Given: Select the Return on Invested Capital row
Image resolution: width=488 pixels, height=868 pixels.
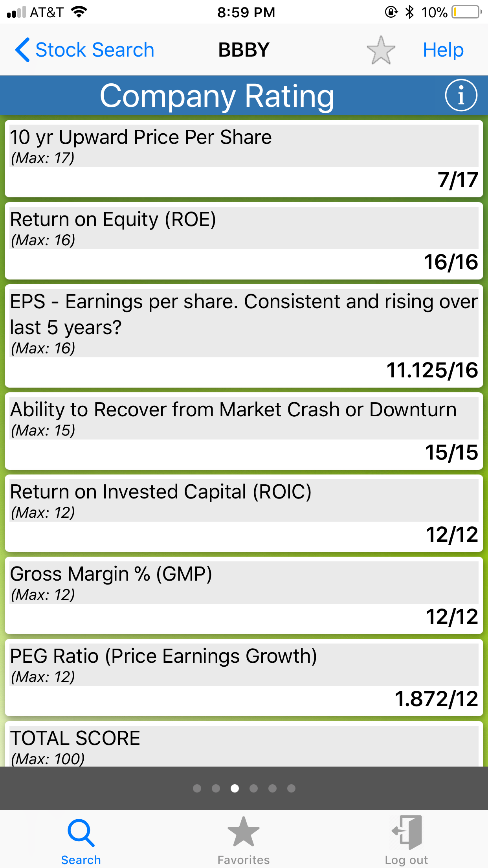Looking at the screenshot, I should 244,513.
